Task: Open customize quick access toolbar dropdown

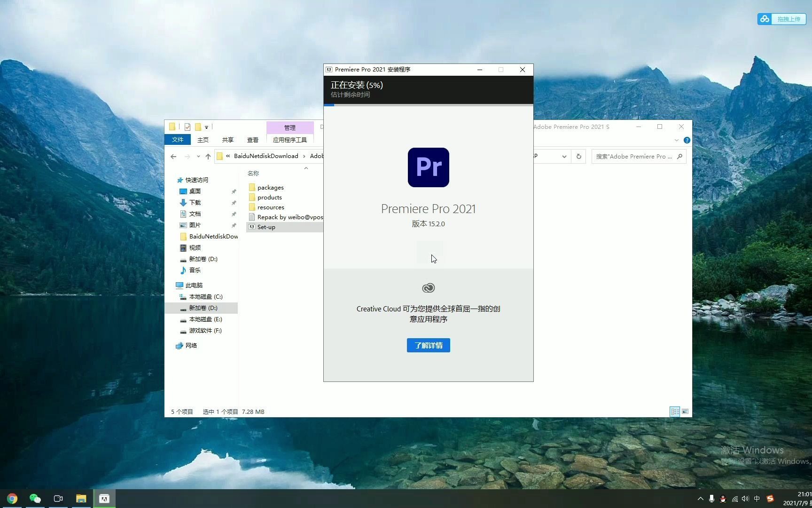Action: [206, 127]
